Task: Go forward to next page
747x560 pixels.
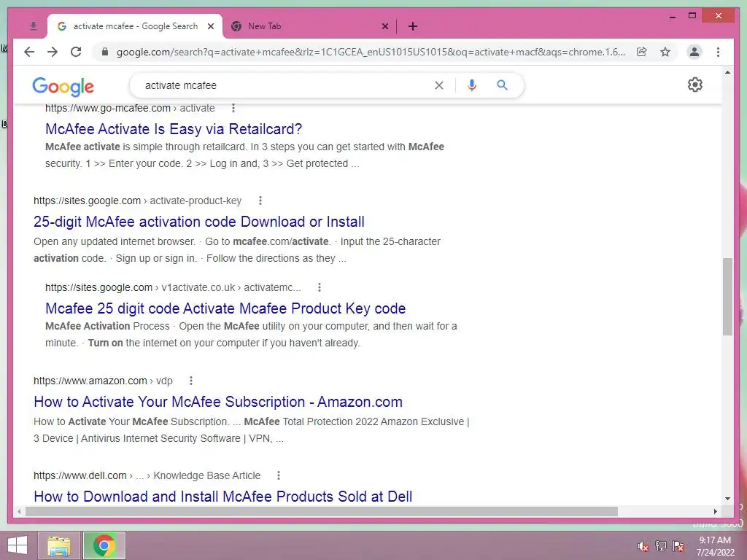Action: (x=53, y=52)
